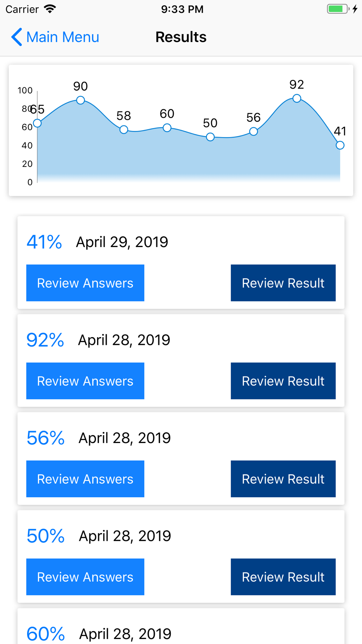Go back to Main Menu
Screen dimensions: 362x644
(x=55, y=37)
